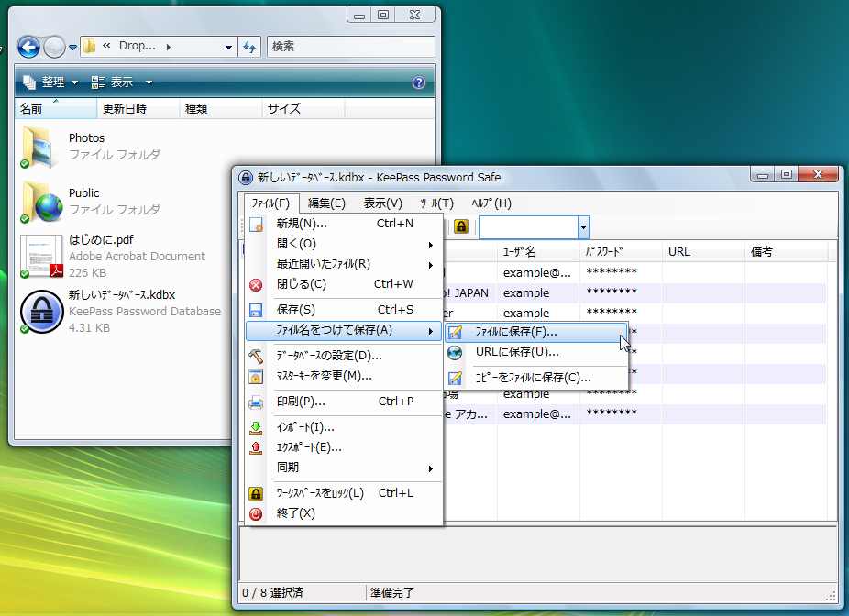Sort Explorer files by 更新日時 column
The width and height of the screenshot is (849, 616).
(138, 109)
